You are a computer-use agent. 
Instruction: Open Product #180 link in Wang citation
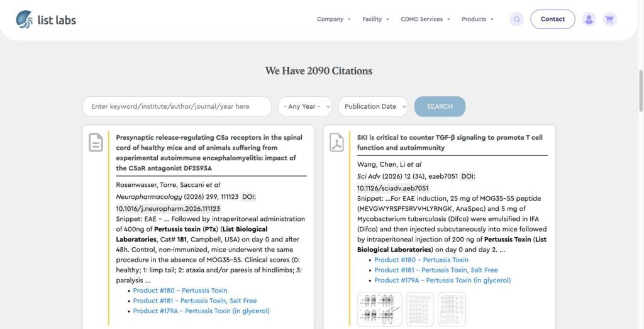click(x=421, y=260)
